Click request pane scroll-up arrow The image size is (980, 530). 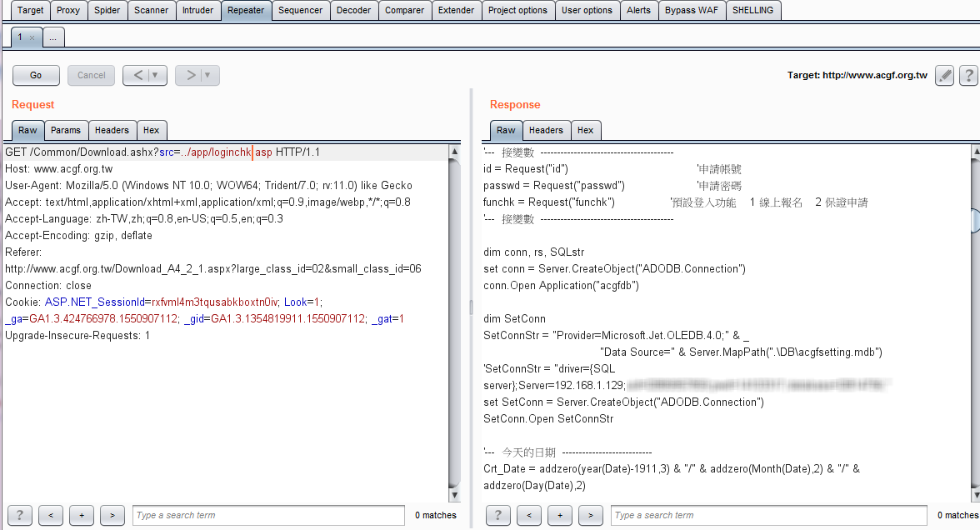coord(454,152)
